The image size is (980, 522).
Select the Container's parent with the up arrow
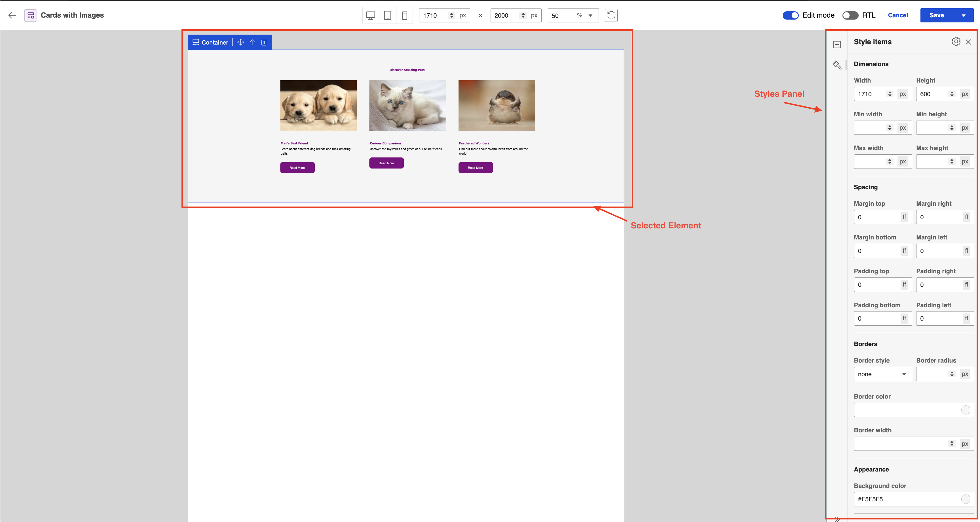coord(252,42)
